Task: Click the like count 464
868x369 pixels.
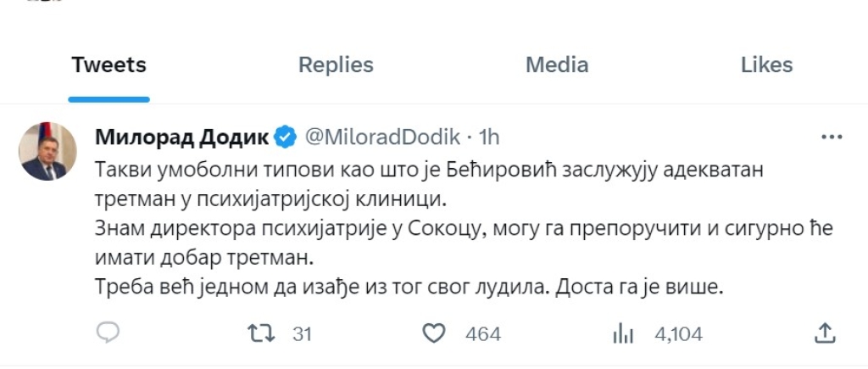Action: point(483,334)
